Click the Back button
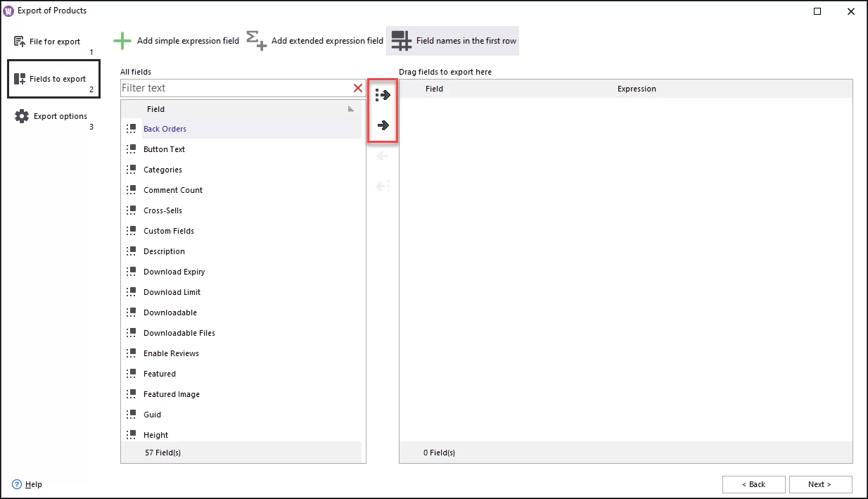The image size is (868, 499). coord(753,484)
